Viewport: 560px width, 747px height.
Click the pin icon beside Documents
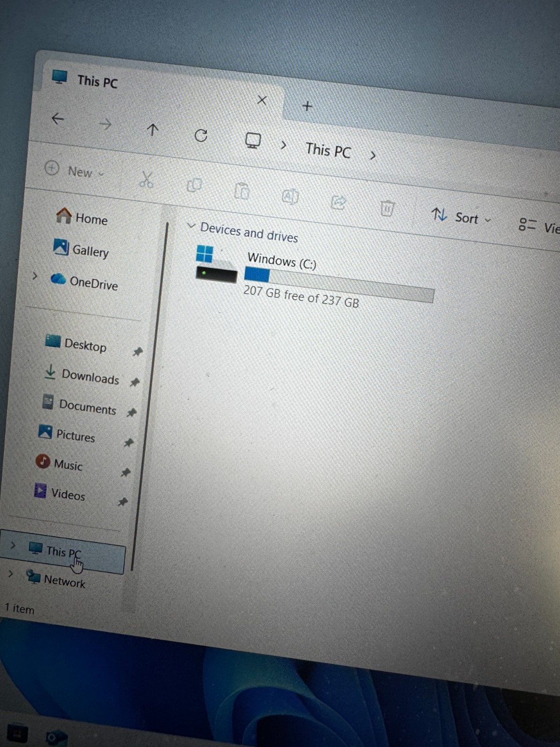(x=132, y=412)
